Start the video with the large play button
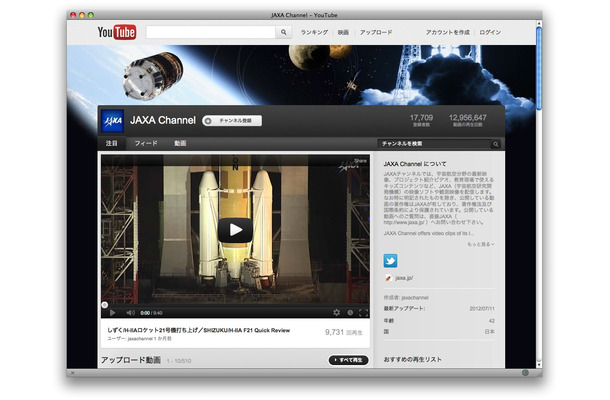 pyautogui.click(x=235, y=230)
